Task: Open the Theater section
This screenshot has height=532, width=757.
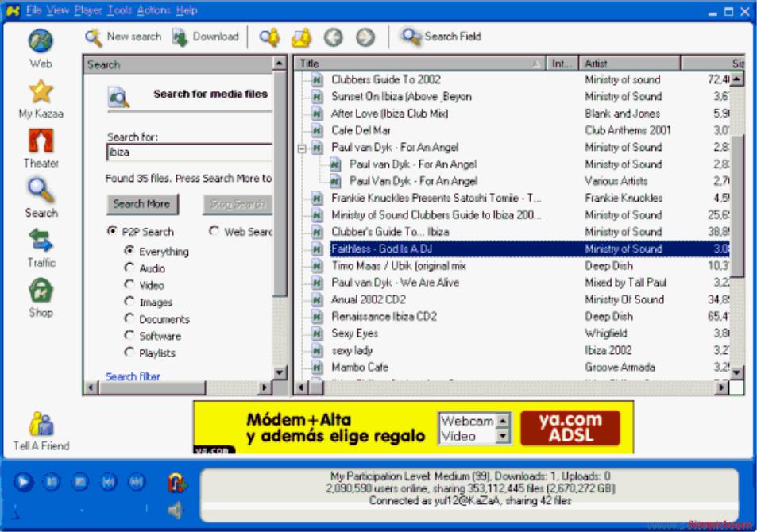Action: [x=41, y=141]
